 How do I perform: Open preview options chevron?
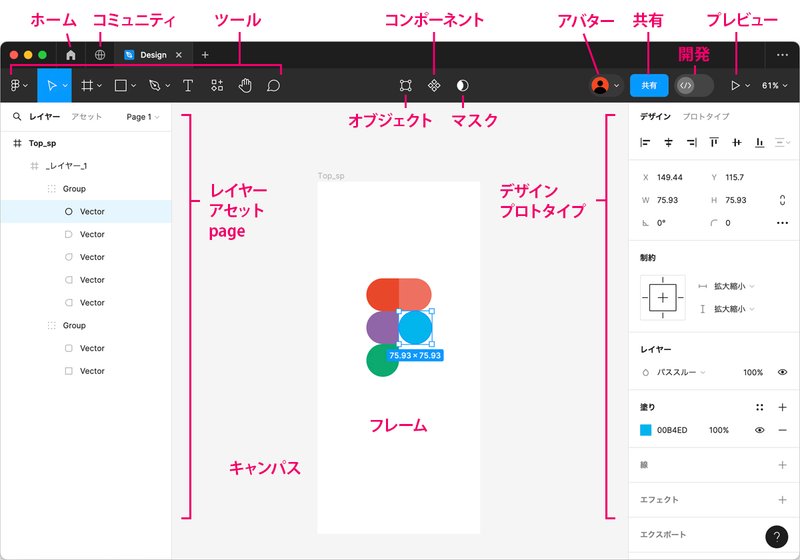click(x=747, y=86)
